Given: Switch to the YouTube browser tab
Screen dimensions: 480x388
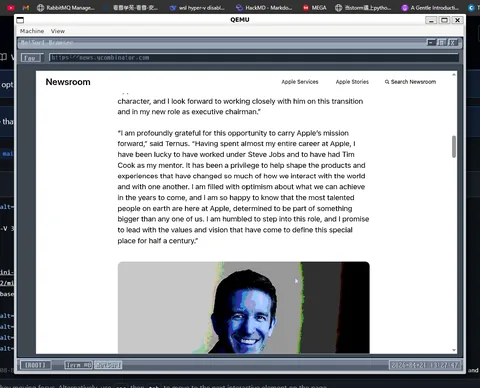Looking at the screenshot, I should tap(10, 7).
